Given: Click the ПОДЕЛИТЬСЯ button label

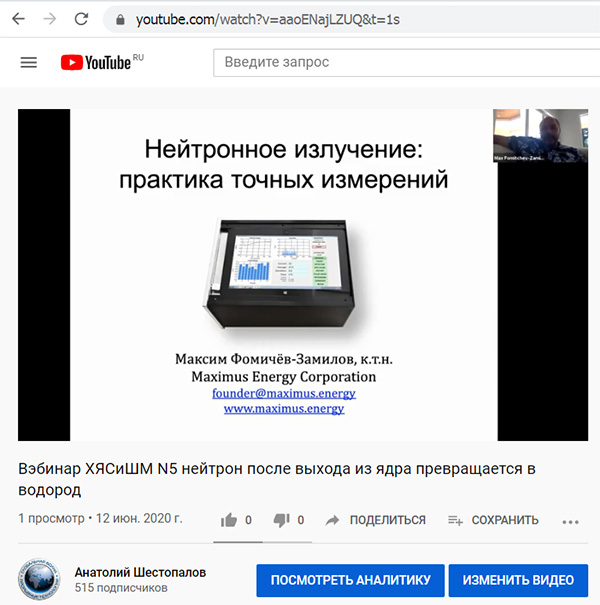Looking at the screenshot, I should coord(387,520).
